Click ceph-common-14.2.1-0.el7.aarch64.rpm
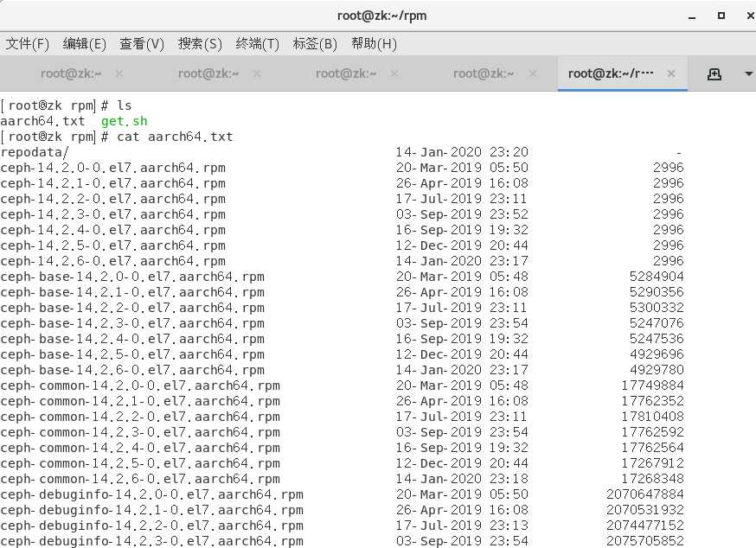756x548 pixels. coord(140,401)
